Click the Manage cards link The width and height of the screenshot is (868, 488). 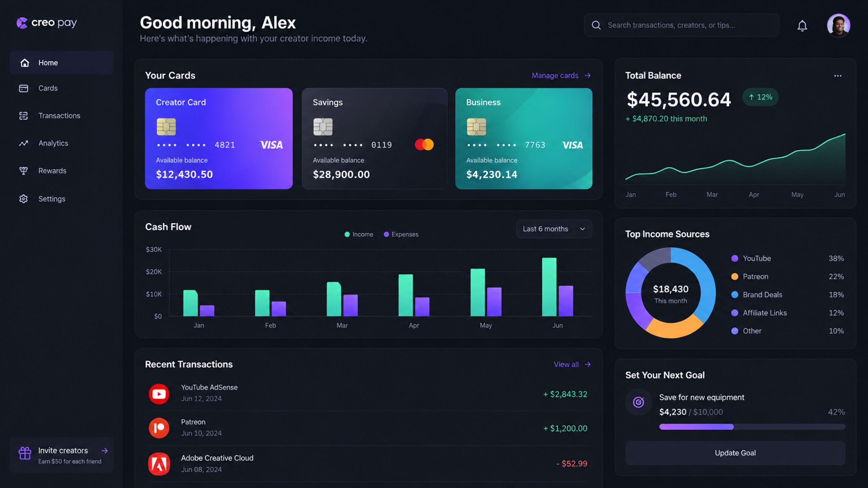[x=561, y=76]
